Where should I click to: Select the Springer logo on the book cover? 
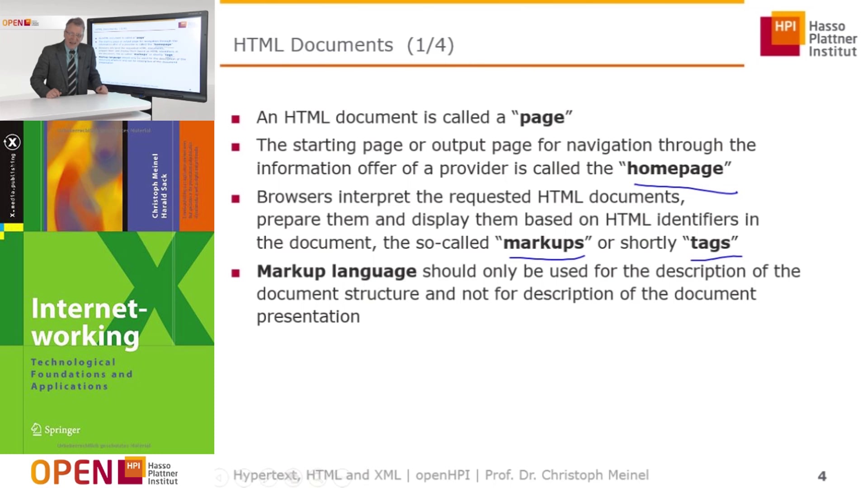[x=56, y=430]
